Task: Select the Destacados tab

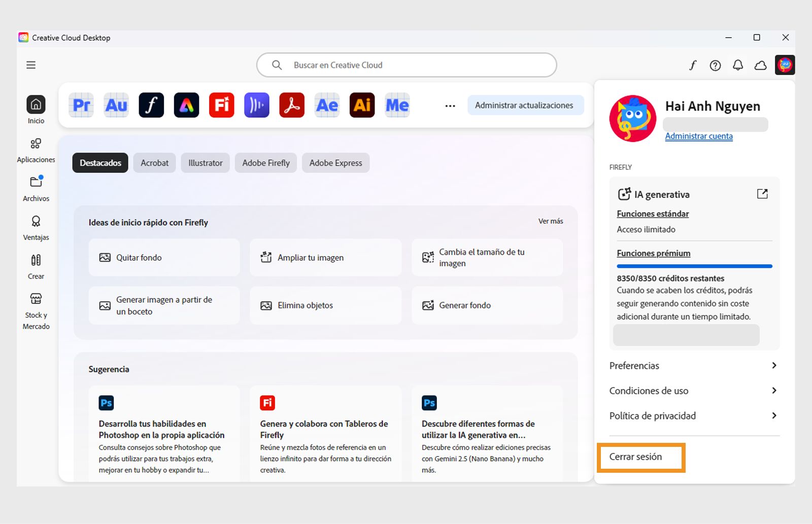Action: (x=100, y=163)
